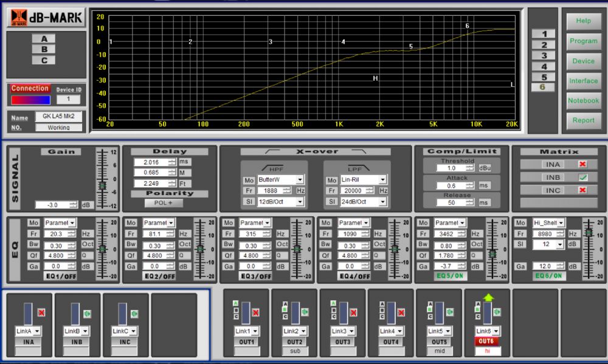Mute the OUT2 sub output
The width and height of the screenshot is (608, 364).
[304, 312]
